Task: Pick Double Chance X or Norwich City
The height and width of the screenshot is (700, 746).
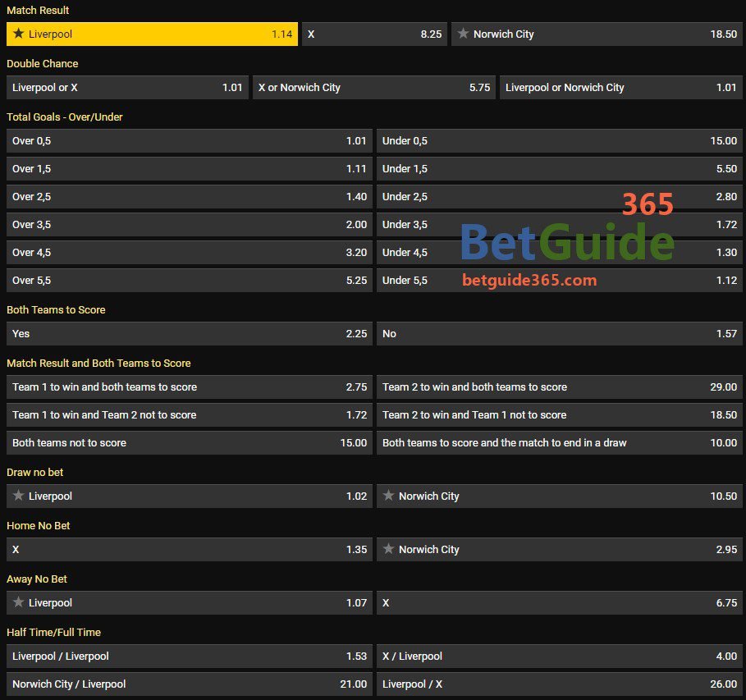Action: point(374,88)
